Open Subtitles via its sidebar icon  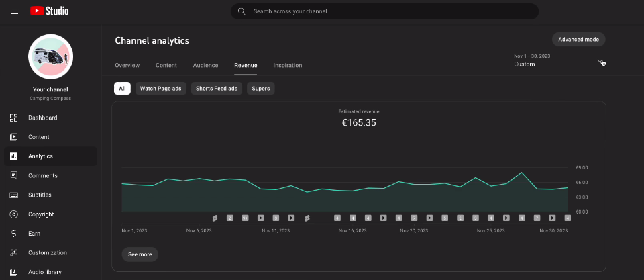[x=13, y=195]
